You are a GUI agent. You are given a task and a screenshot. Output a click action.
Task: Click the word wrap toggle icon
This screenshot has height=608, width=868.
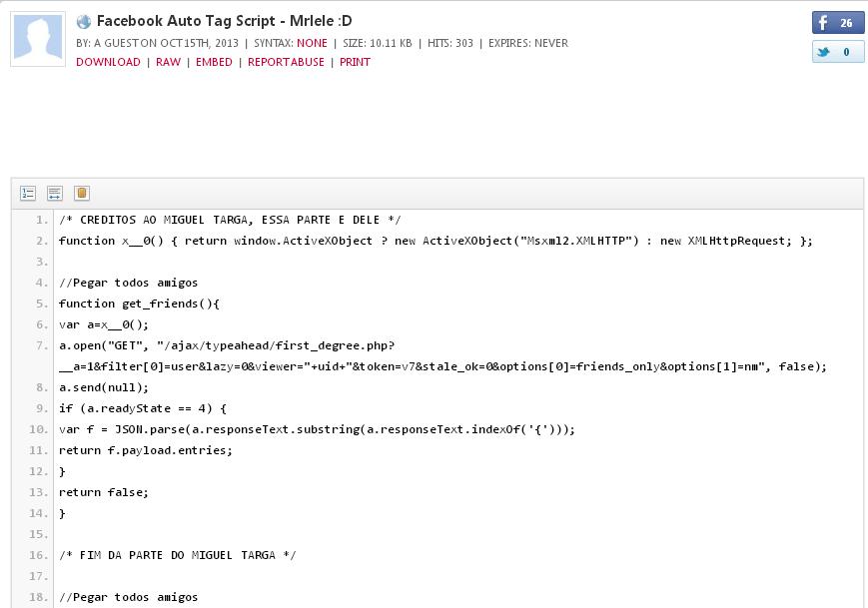[54, 193]
